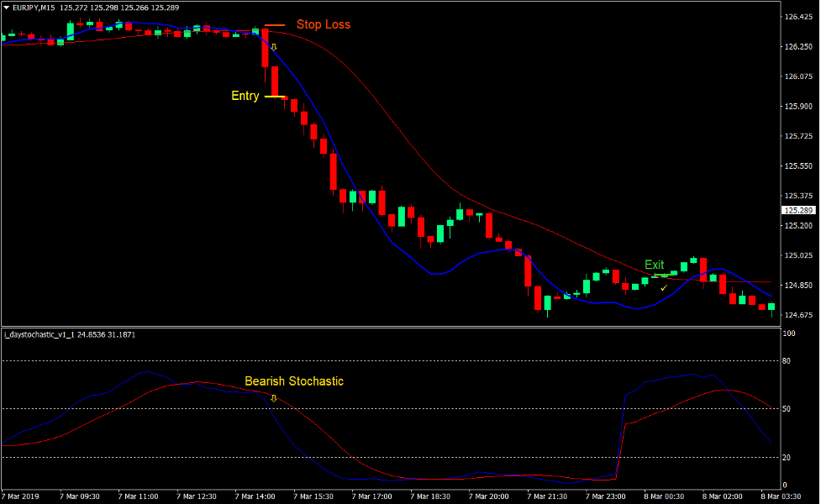
Task: Click the Bearish Stochastic crossover arrow
Action: 273,396
